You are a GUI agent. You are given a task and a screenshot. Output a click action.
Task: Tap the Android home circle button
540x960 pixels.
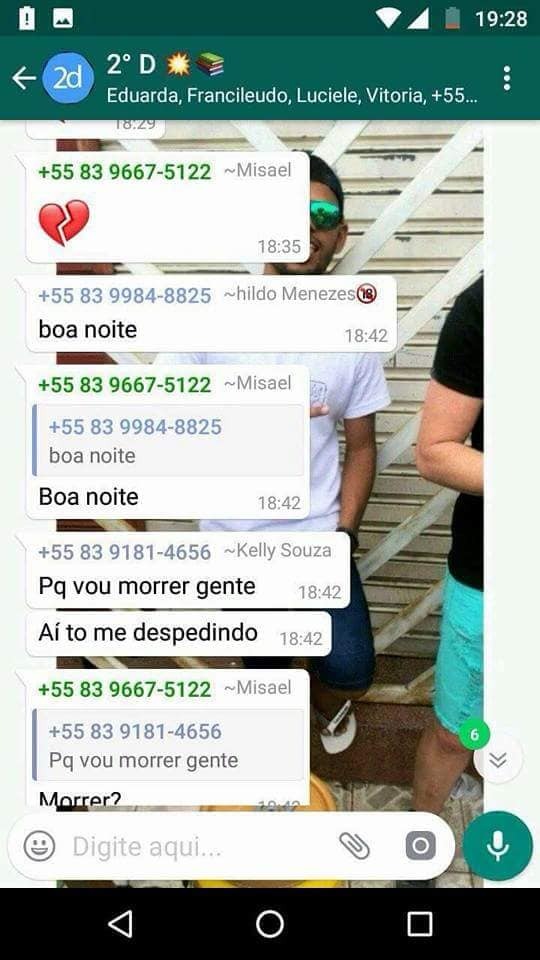[x=269, y=924]
